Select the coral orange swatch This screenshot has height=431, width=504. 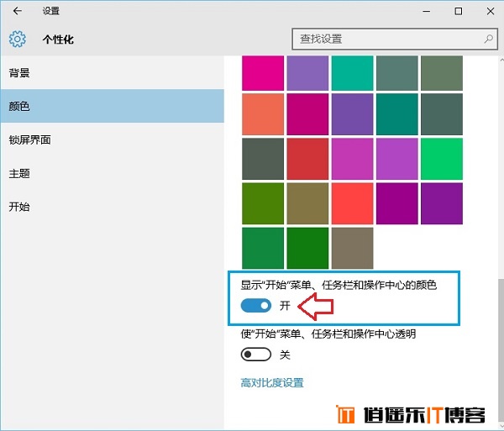[x=263, y=114]
